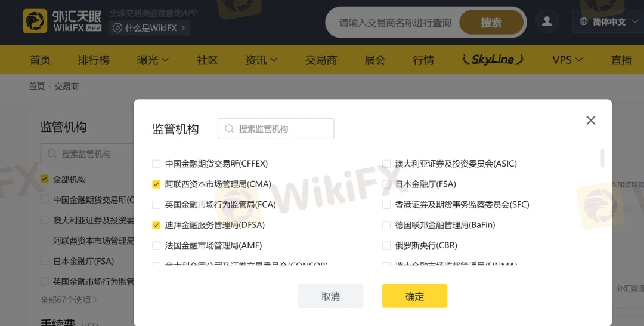Image resolution: width=644 pixels, height=326 pixels.
Task: Check 英国金融市场行为监管局(FCA) in dialog
Action: (156, 205)
